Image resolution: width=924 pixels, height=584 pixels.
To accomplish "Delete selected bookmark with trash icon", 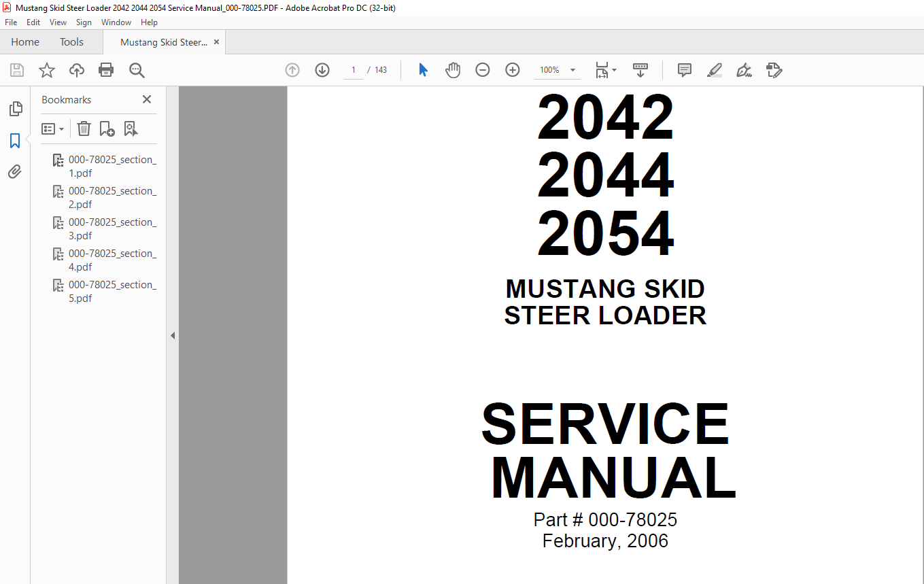I will [x=84, y=128].
